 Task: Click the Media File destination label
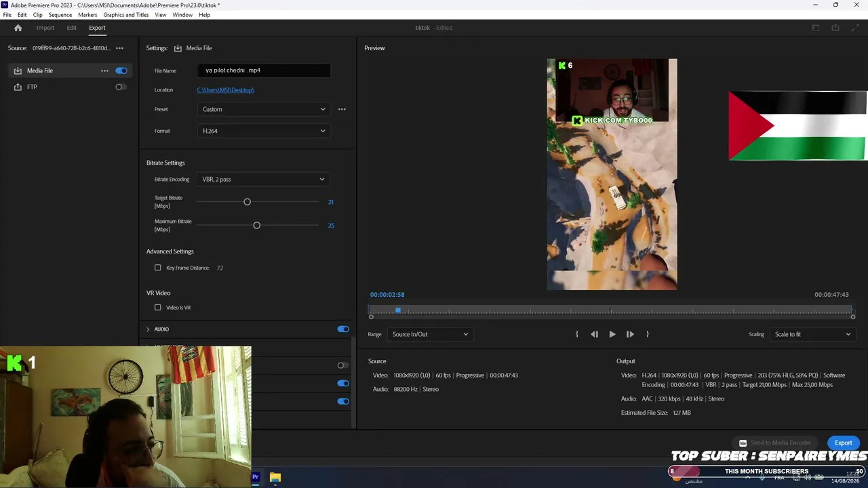(x=40, y=70)
